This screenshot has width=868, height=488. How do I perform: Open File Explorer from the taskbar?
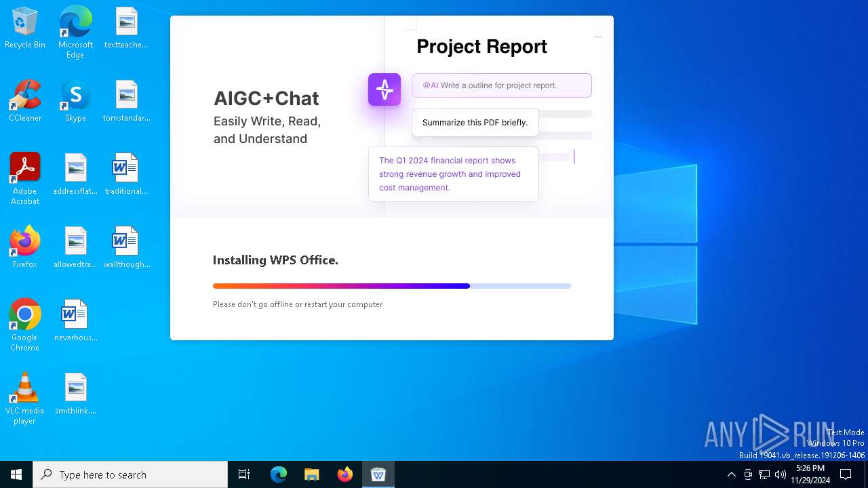[312, 474]
